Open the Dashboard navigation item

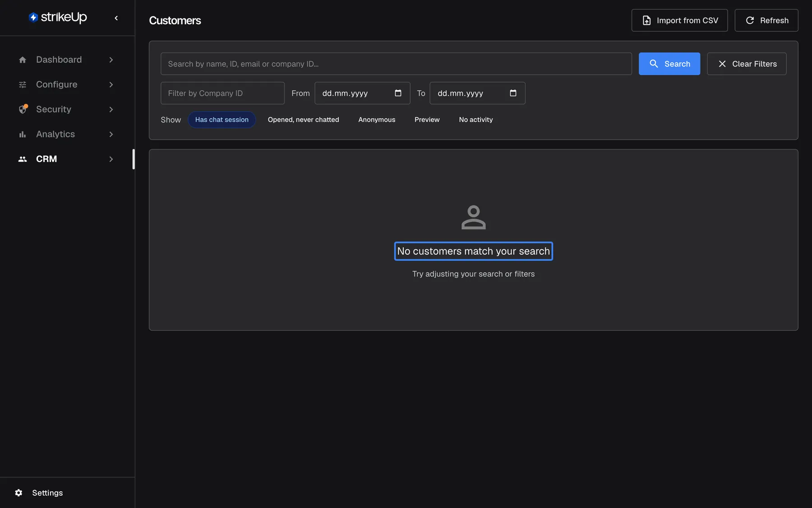pos(67,60)
